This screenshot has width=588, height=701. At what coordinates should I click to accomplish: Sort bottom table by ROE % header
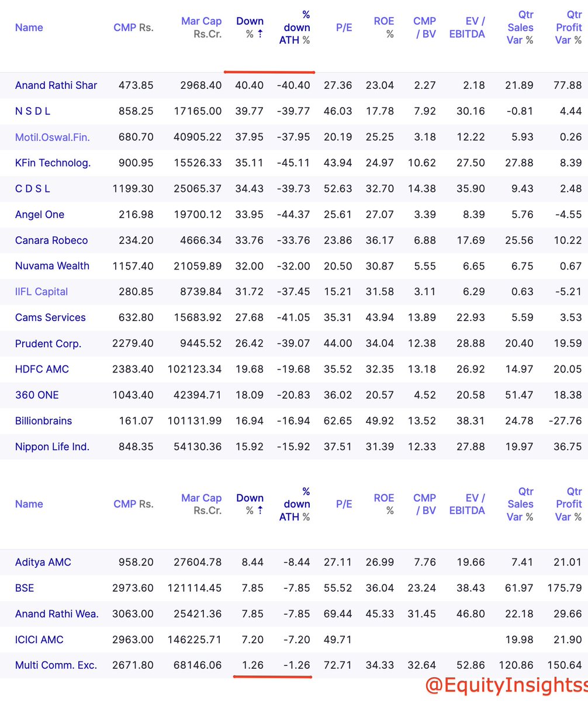(384, 505)
